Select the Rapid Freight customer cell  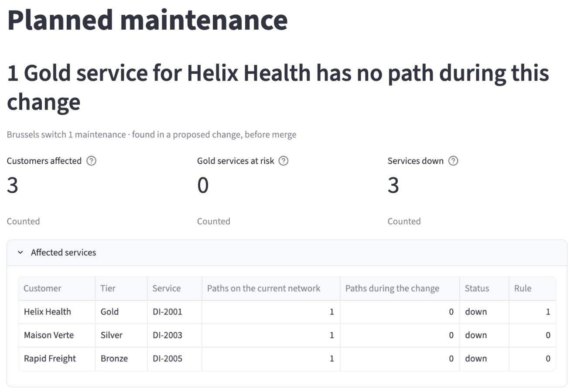click(57, 359)
